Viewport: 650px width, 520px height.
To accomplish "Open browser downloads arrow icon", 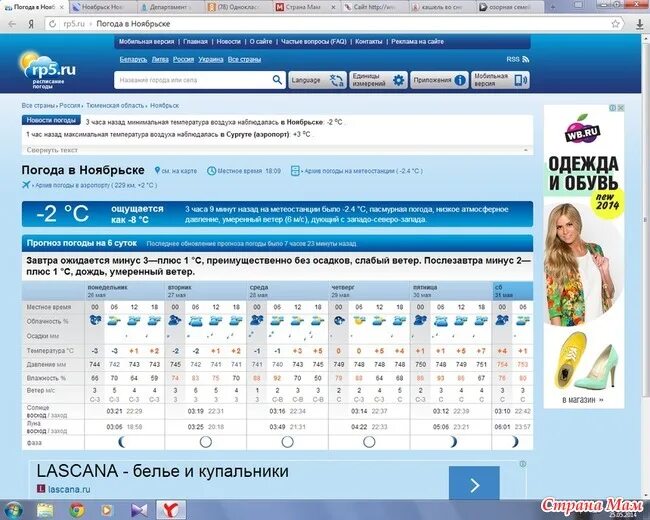I will click(x=640, y=24).
